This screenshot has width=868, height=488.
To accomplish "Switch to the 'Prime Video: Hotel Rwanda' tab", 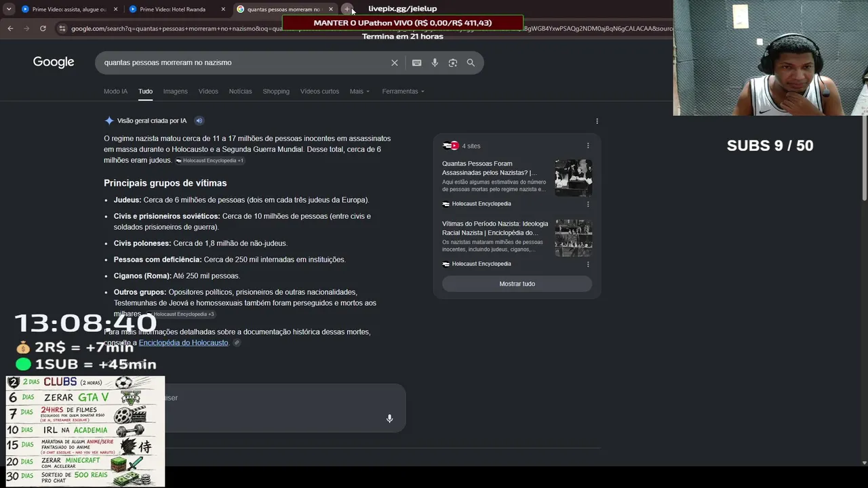I will (x=178, y=9).
